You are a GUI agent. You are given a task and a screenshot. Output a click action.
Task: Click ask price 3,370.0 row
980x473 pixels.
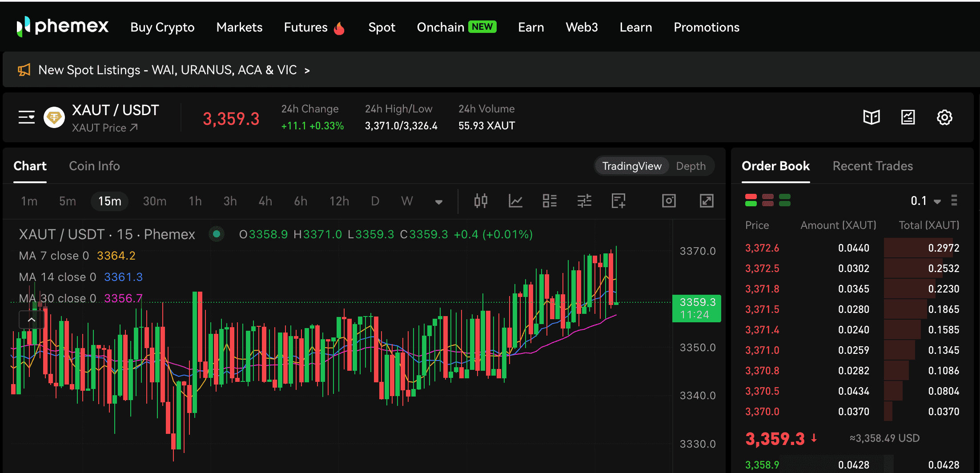pos(852,411)
